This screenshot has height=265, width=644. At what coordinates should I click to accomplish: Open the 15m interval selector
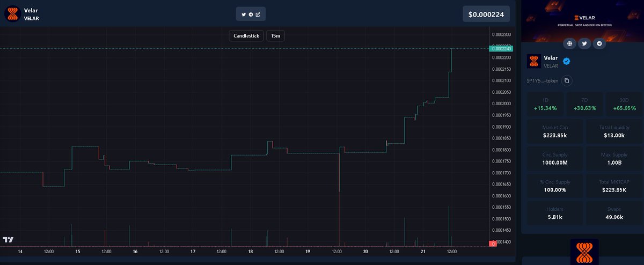(275, 36)
